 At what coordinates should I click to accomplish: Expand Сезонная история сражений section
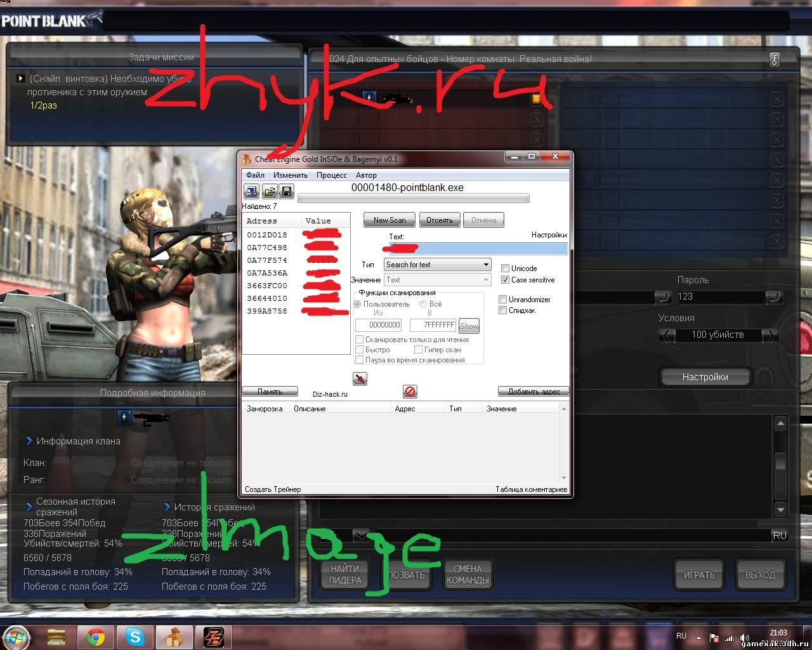point(29,507)
